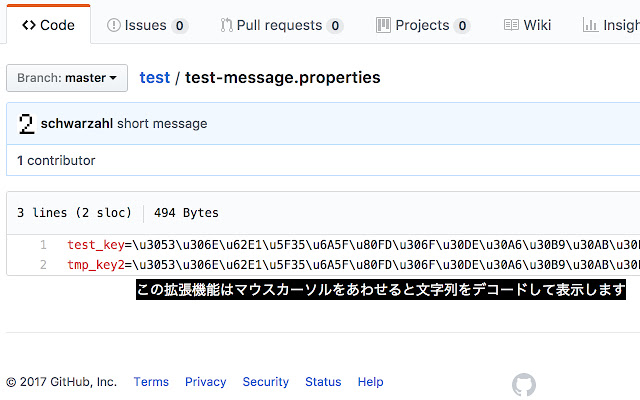Click the schwarzahl avatar image
This screenshot has width=640, height=400.
[x=27, y=124]
